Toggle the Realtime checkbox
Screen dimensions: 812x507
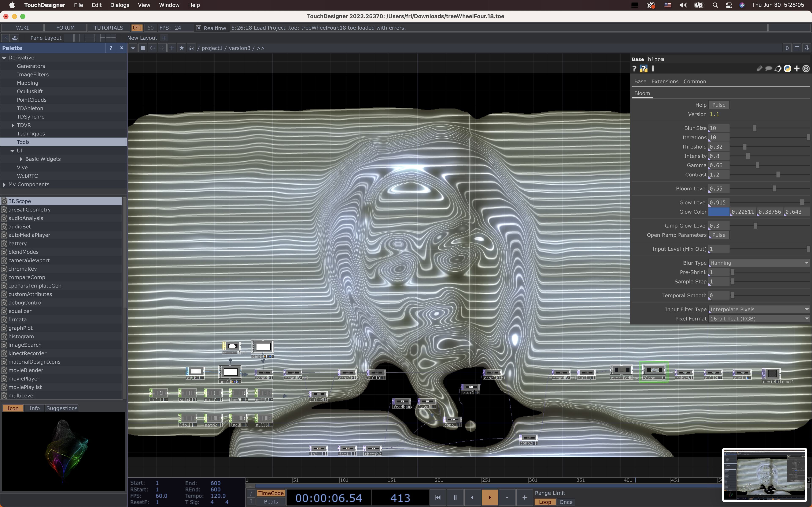pos(199,28)
